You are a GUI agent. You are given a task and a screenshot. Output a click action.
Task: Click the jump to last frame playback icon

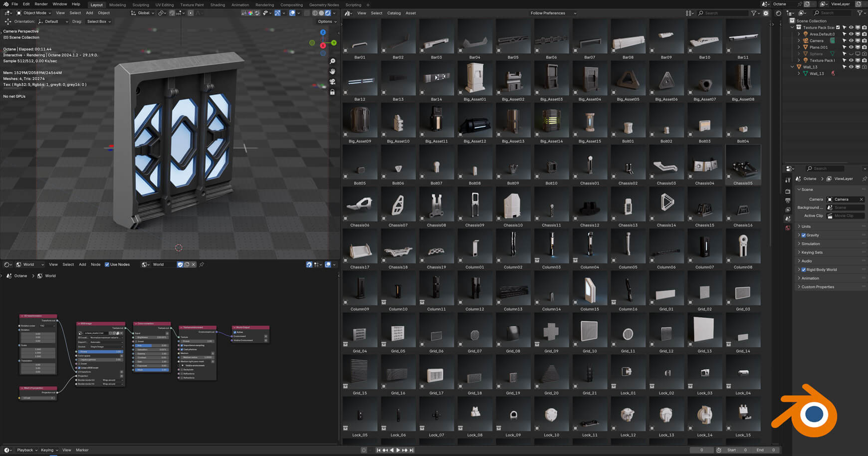(412, 450)
